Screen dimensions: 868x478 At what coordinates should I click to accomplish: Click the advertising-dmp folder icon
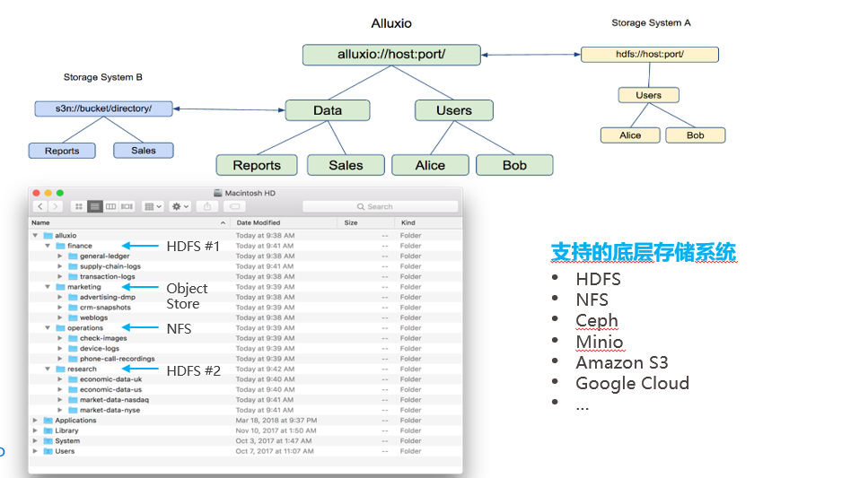tap(73, 297)
